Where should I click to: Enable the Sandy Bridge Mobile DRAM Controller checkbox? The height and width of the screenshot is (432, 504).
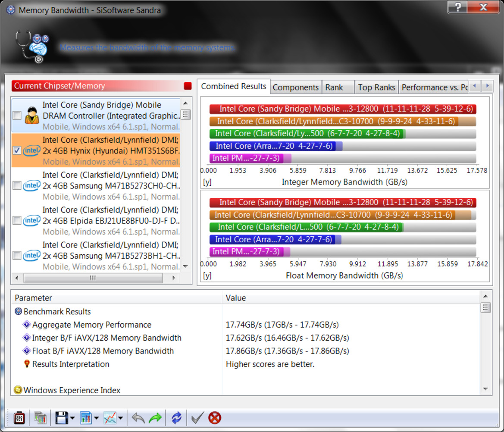coord(17,116)
